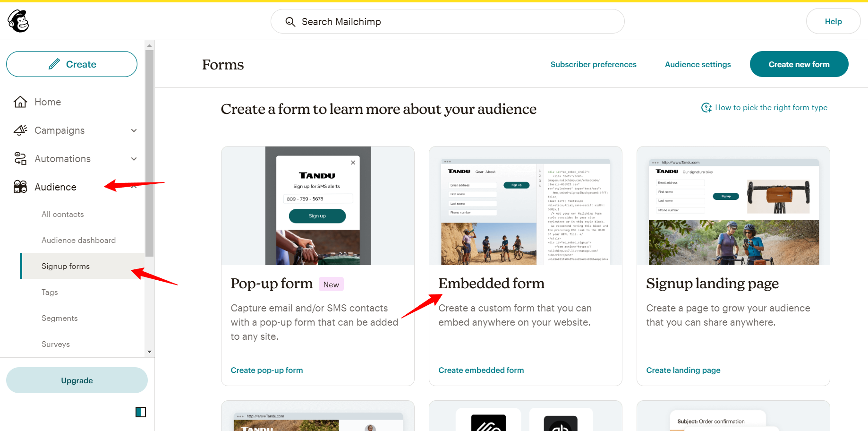The height and width of the screenshot is (431, 868).
Task: Click Create new form button
Action: tap(799, 64)
